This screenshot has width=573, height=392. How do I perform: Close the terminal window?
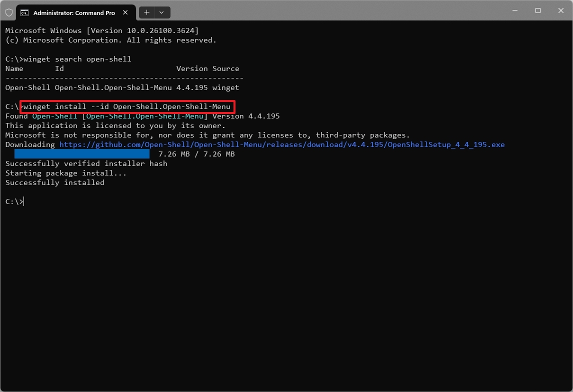click(561, 10)
